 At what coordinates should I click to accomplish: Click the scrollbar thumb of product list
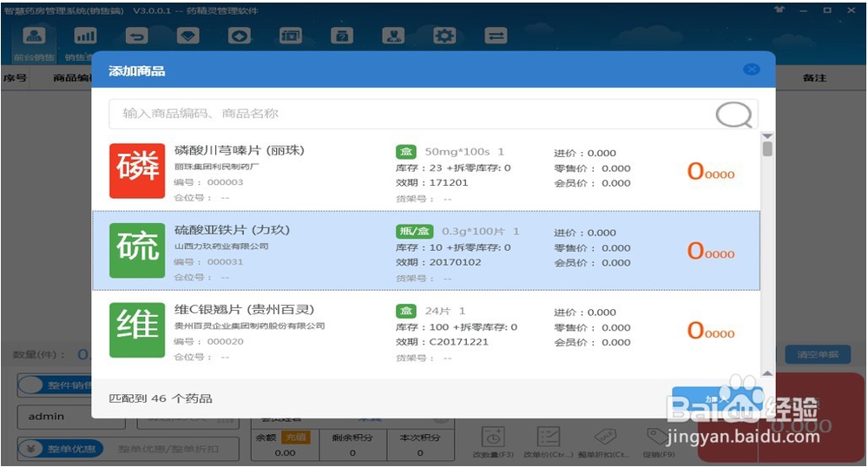point(767,149)
